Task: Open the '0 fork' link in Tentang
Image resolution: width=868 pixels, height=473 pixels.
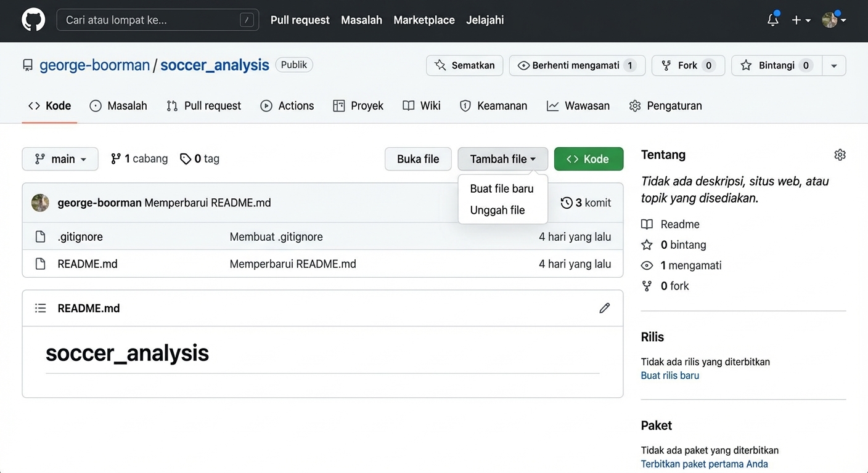Action: [x=674, y=286]
